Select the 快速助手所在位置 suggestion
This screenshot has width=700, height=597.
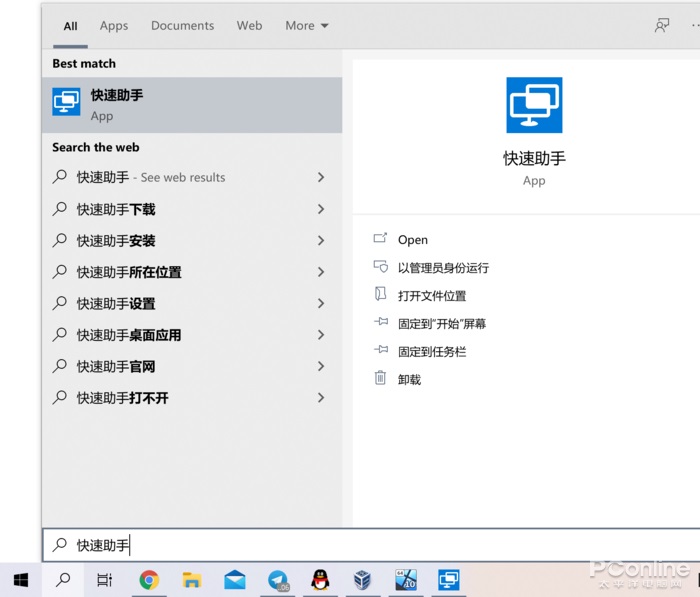point(192,272)
